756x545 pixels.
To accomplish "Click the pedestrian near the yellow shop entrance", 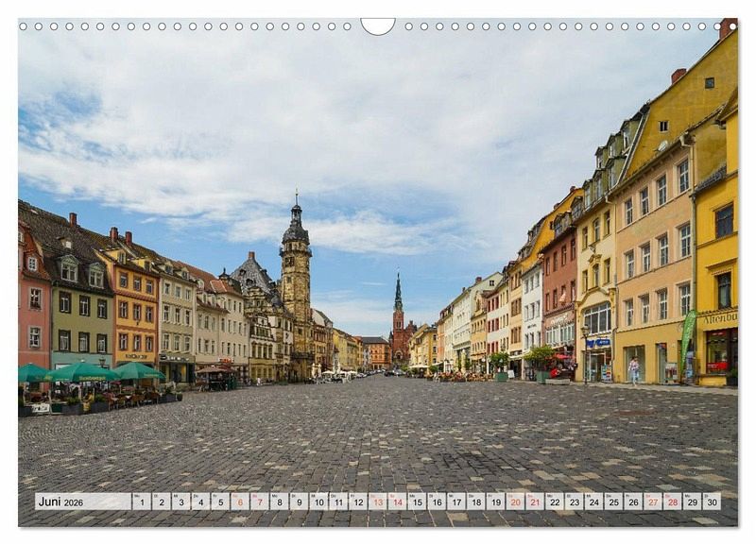I will click(634, 369).
